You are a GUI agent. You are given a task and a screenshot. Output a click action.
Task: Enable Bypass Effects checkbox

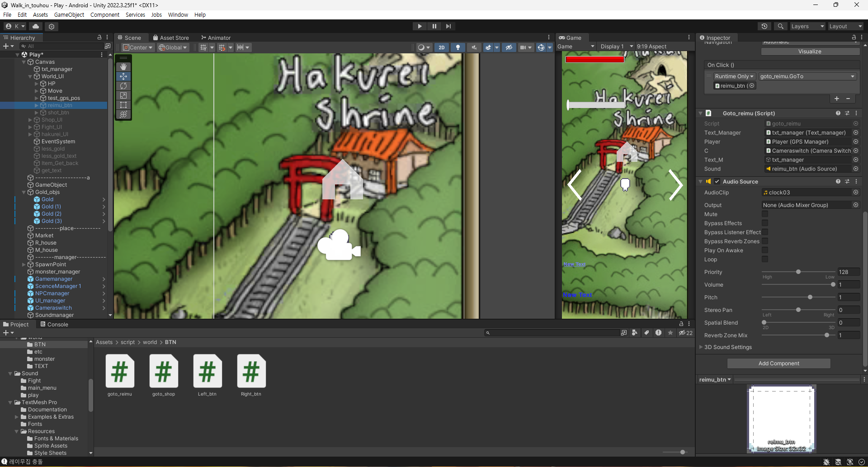[x=765, y=223]
